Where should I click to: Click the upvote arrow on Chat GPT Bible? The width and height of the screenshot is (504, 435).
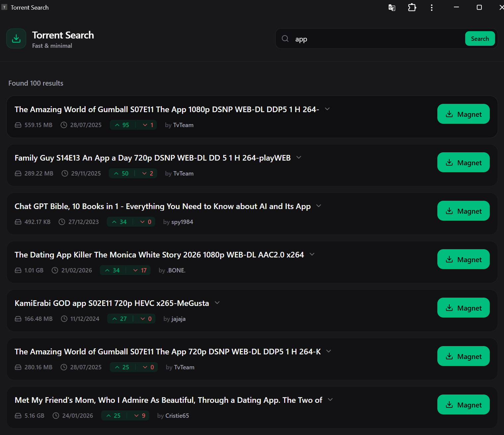pyautogui.click(x=115, y=222)
